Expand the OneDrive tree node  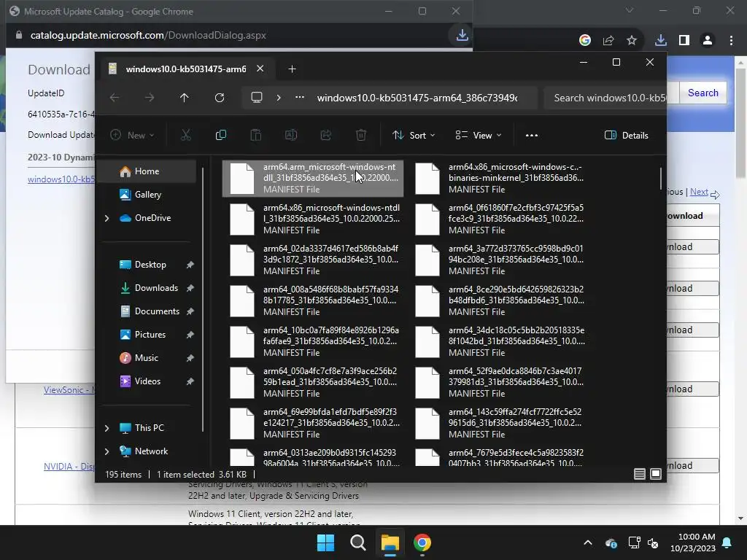click(107, 218)
